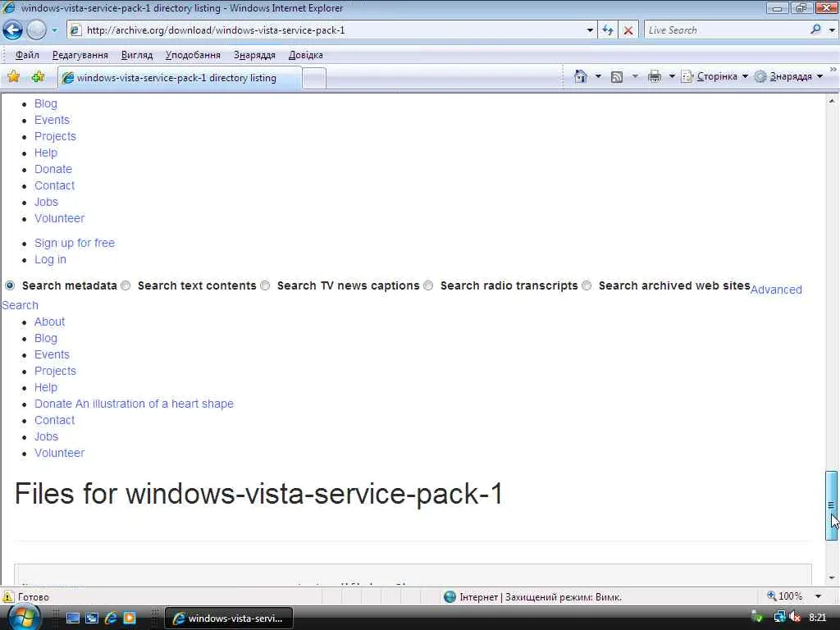Open the search provider options dropdown

832,30
